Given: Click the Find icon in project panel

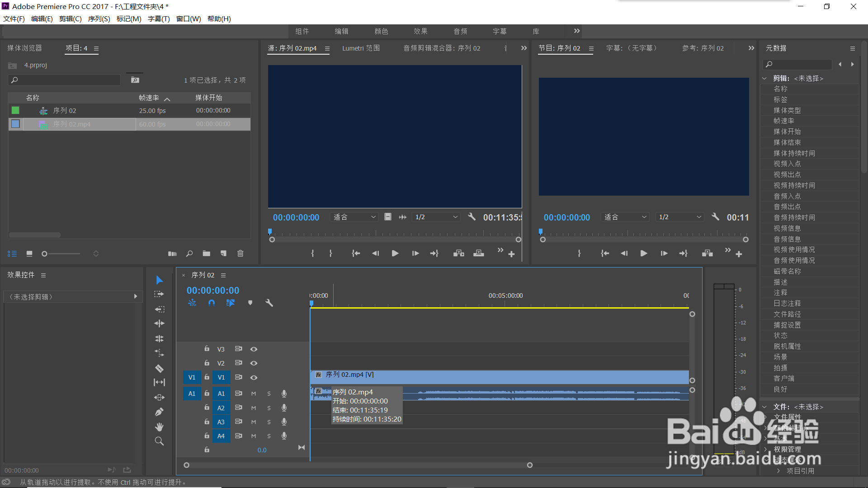Looking at the screenshot, I should (189, 254).
